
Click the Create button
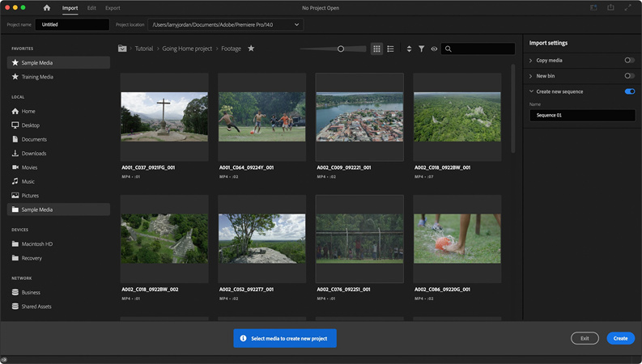point(620,338)
